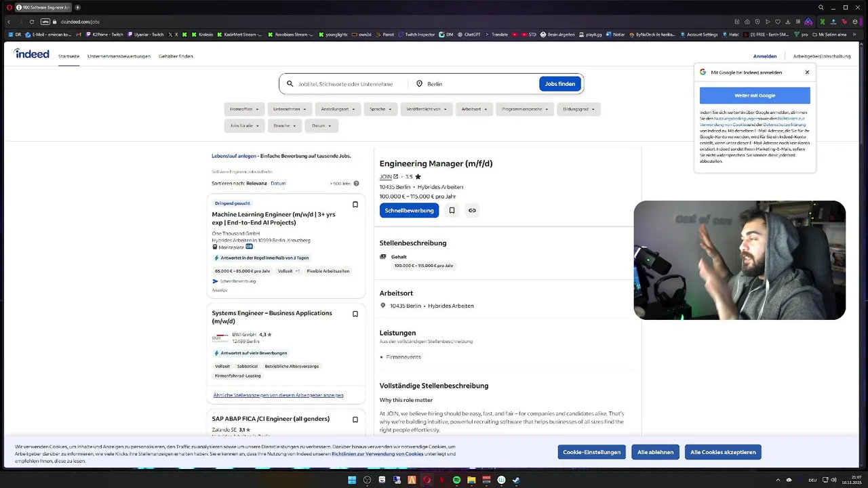Image resolution: width=868 pixels, height=488 pixels.
Task: Click the browser back arrow
Action: pos(9,22)
